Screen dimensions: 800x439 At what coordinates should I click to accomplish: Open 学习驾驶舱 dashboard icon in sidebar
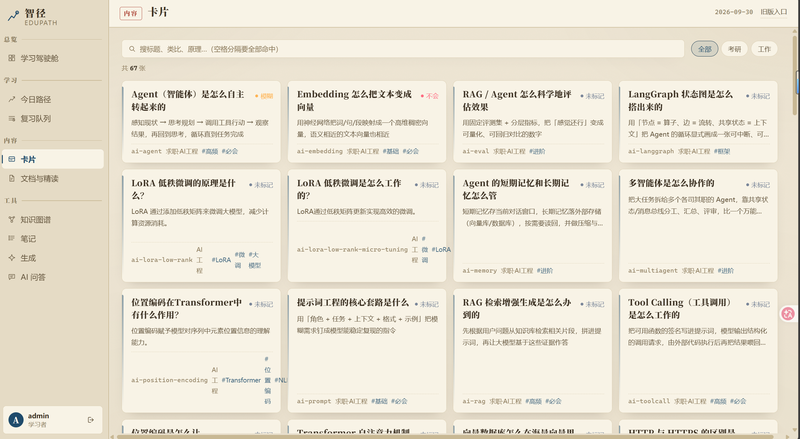click(12, 58)
